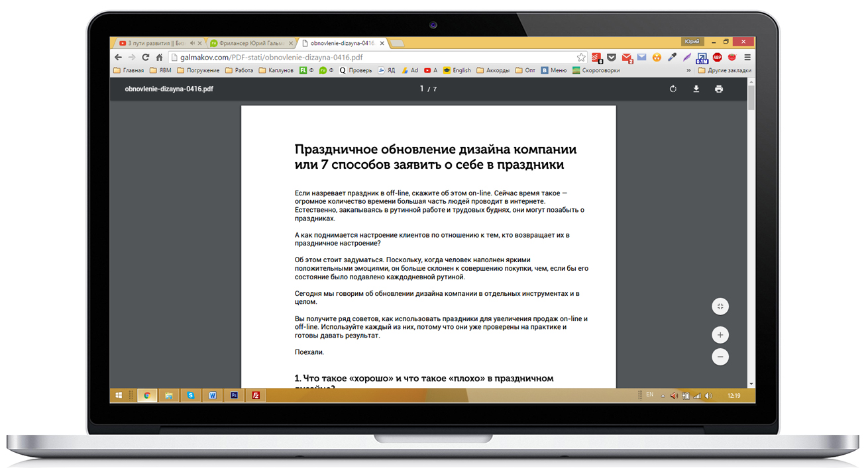Rotate the PDF clockwise
Viewport: 868px width, 468px height.
(673, 89)
